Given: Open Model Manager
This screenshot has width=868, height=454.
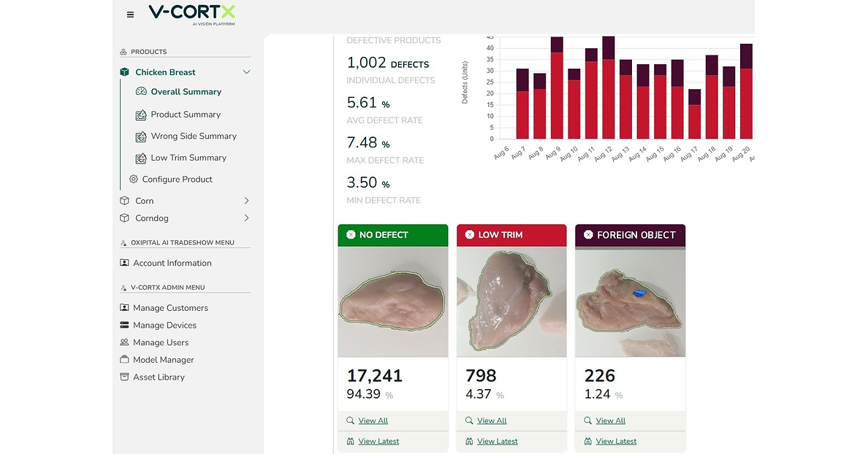Looking at the screenshot, I should pos(164,359).
